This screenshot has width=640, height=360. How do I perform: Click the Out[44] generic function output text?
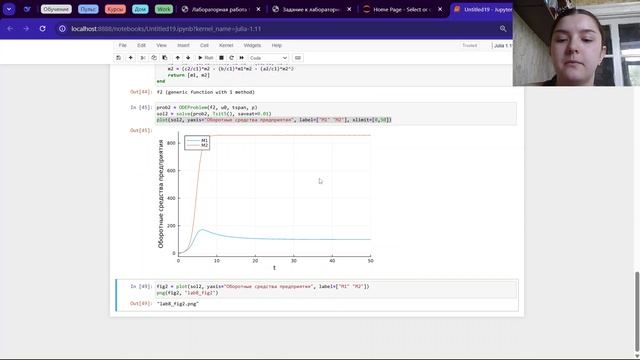(205, 92)
